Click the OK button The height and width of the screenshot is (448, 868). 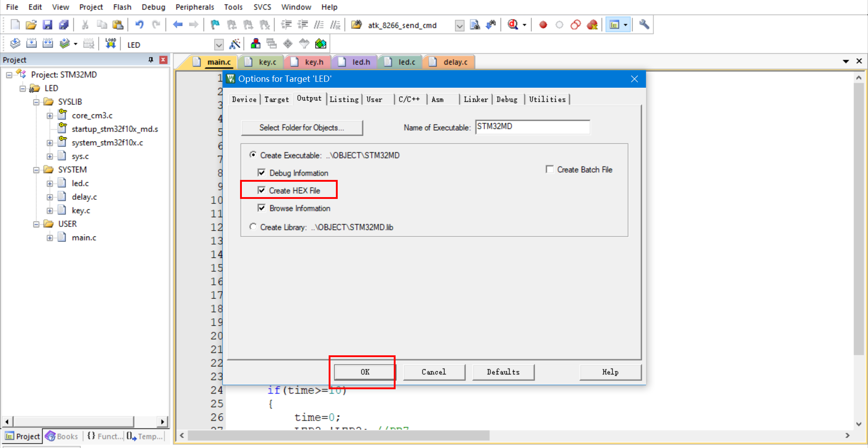click(x=365, y=372)
